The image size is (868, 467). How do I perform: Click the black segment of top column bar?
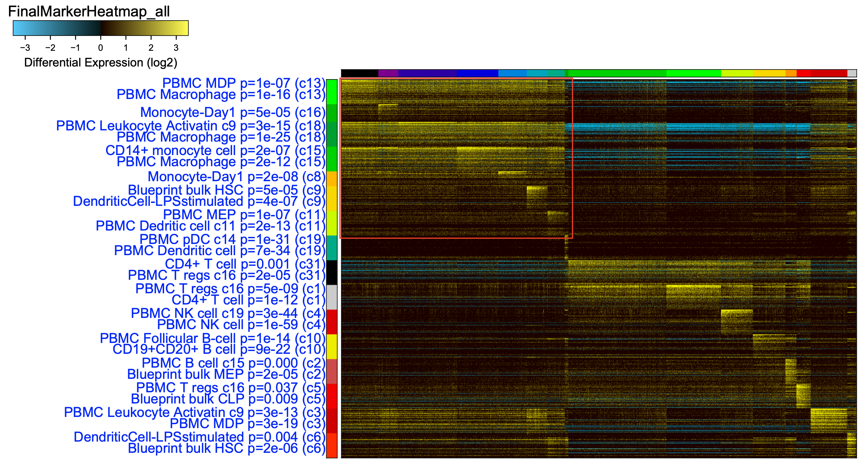(x=360, y=73)
